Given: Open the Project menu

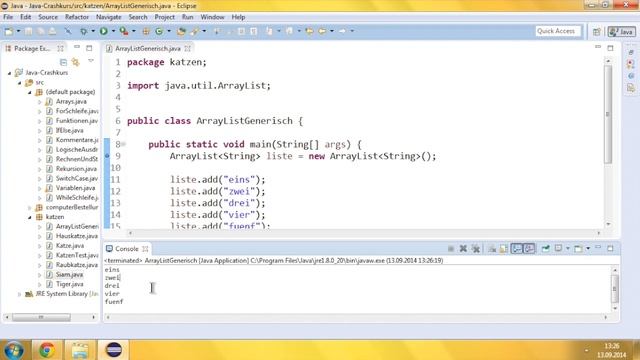Looking at the screenshot, I should click(164, 17).
